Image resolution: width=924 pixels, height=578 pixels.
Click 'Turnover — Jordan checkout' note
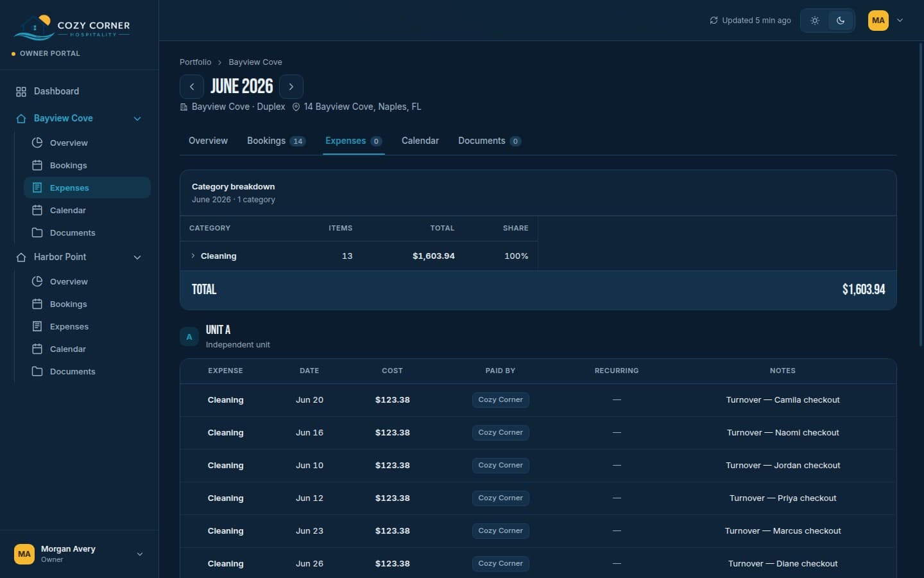click(x=783, y=465)
